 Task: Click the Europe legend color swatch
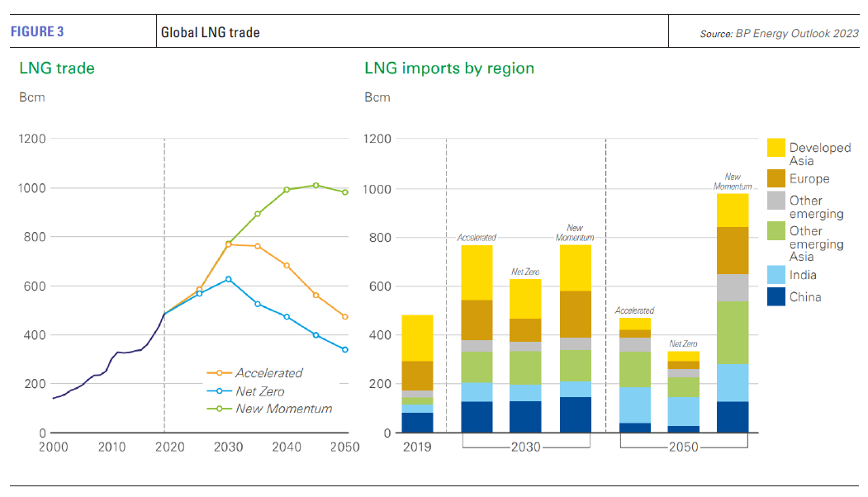click(x=776, y=178)
